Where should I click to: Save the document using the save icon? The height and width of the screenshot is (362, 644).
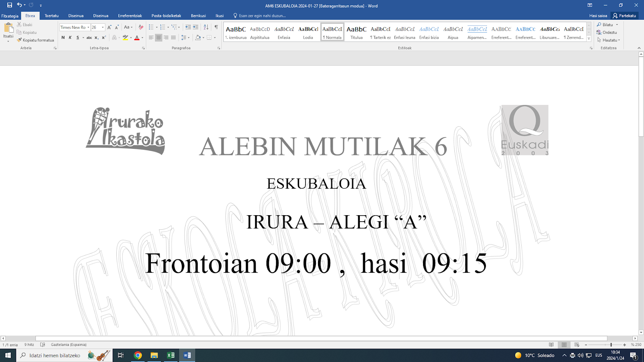point(10,5)
